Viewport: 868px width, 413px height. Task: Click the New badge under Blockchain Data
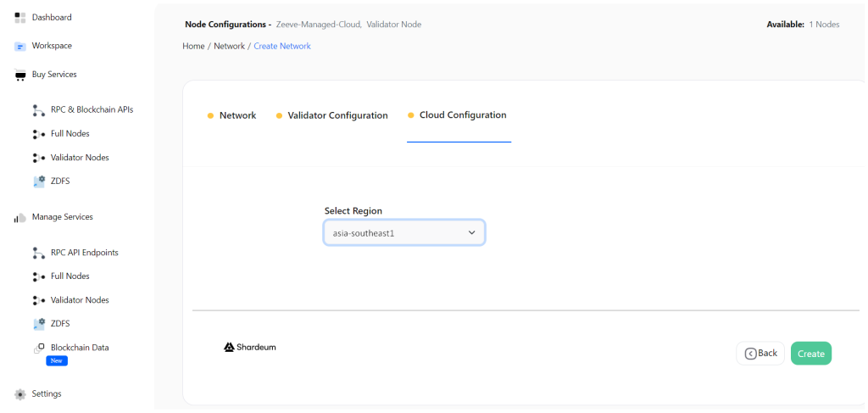click(x=57, y=360)
